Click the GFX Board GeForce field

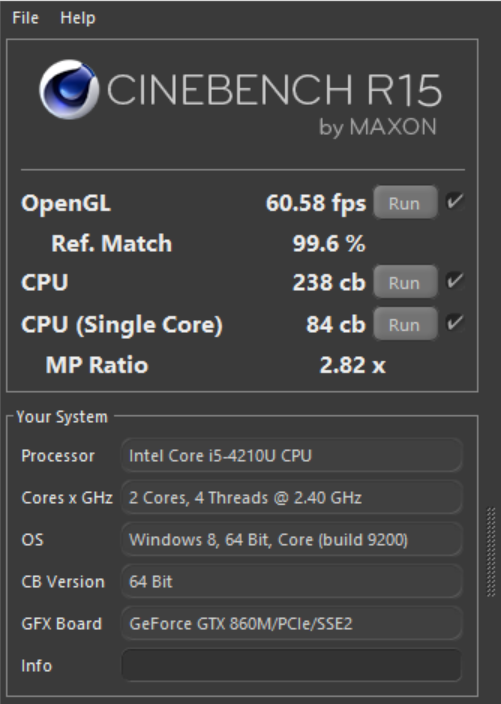pyautogui.click(x=292, y=623)
